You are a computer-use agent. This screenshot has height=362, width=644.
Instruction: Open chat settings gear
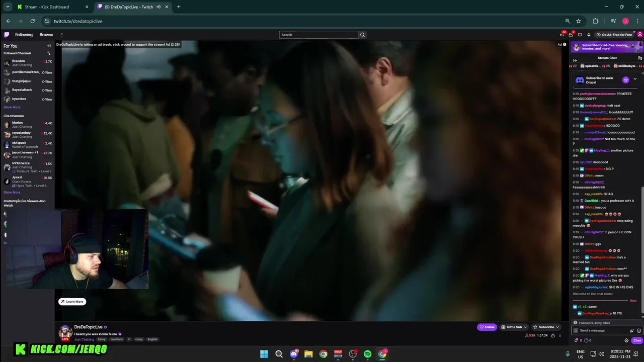[626, 340]
